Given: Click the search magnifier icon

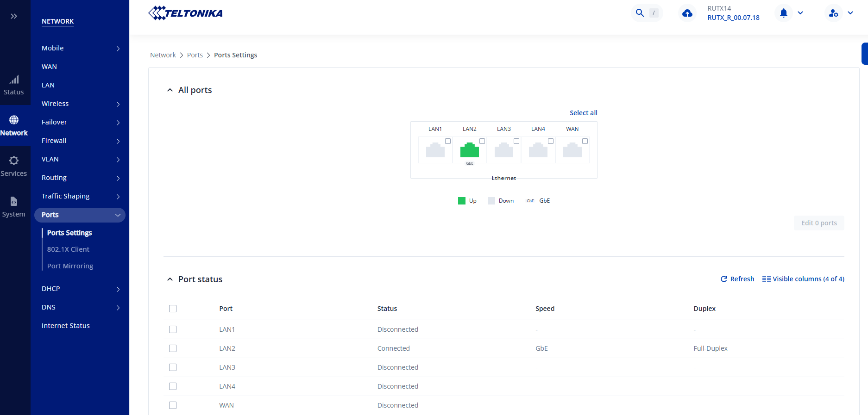Looking at the screenshot, I should point(640,13).
